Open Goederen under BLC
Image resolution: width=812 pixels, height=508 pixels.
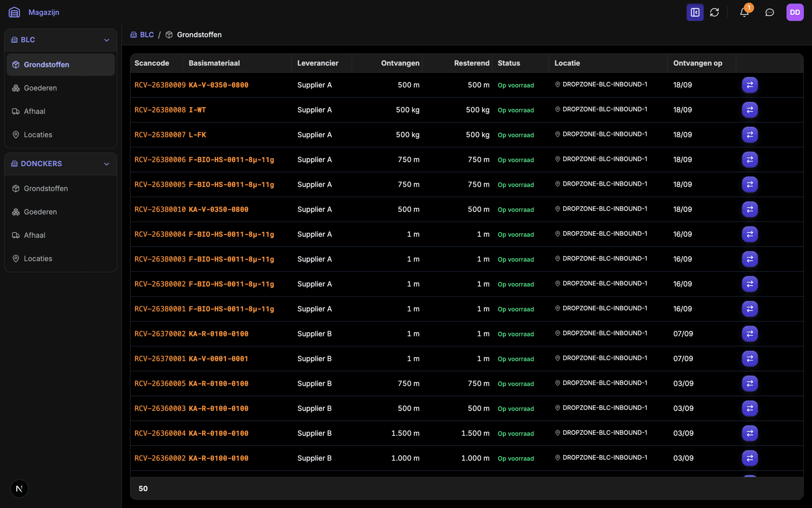pos(61,88)
